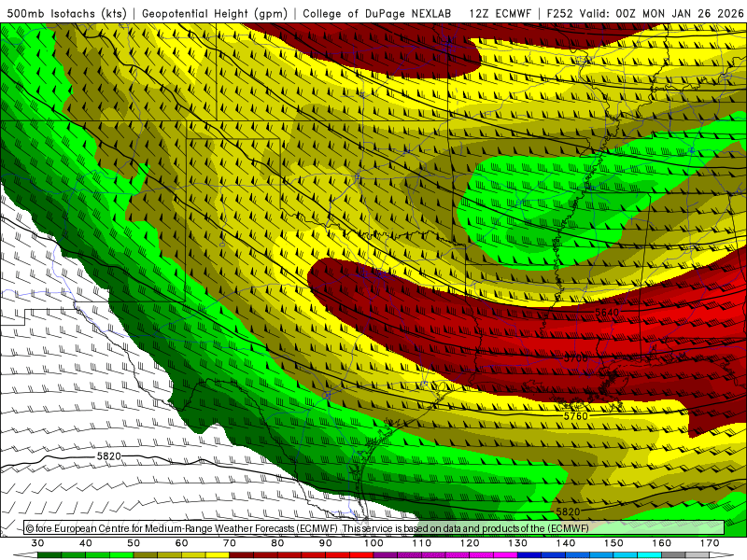Viewport: 747px width, 560px height.
Task: Click the 5820 contour label over green shading
Action: tap(568, 511)
